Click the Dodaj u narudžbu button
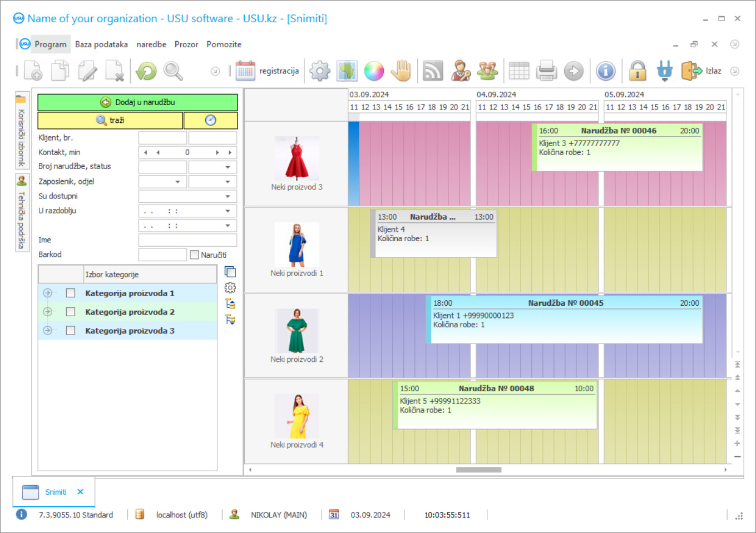The height and width of the screenshot is (533, 756). pos(137,102)
